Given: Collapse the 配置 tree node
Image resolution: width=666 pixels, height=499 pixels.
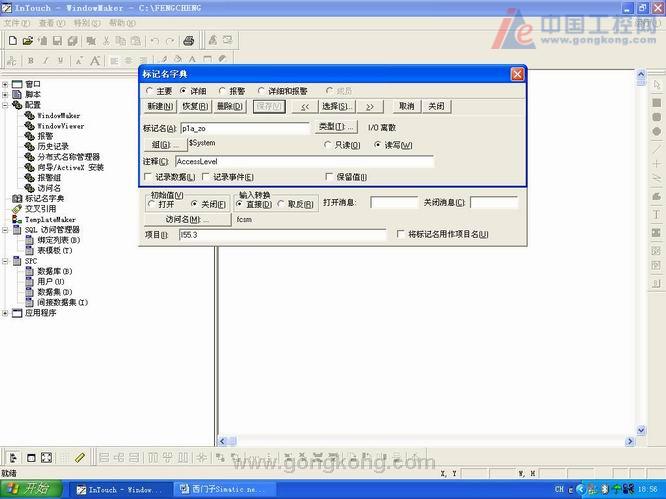Looking at the screenshot, I should coord(5,105).
